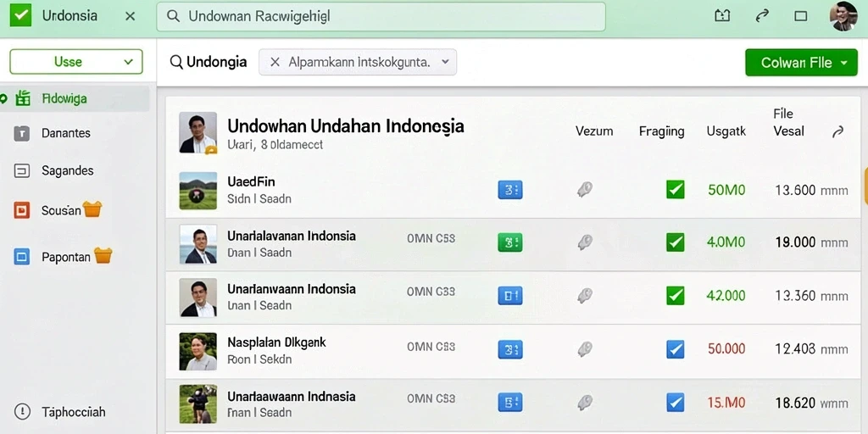
Task: Open Papontan in the sidebar
Action: click(66, 258)
